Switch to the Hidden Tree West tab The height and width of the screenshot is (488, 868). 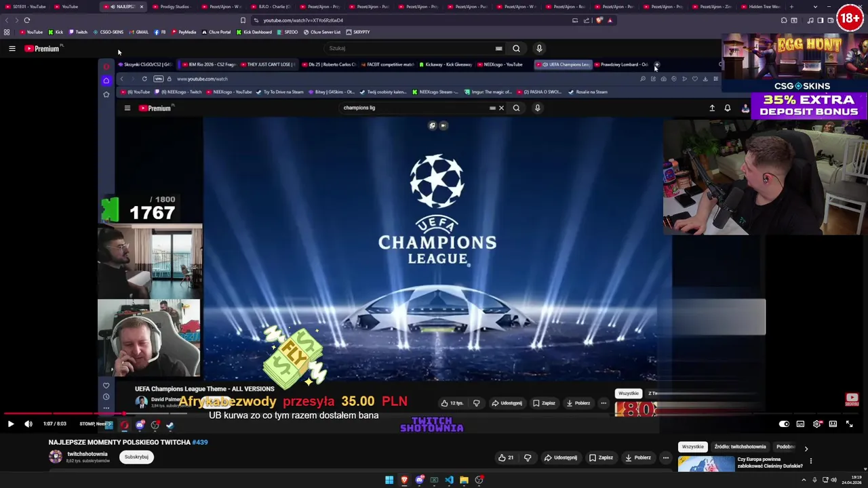click(760, 7)
